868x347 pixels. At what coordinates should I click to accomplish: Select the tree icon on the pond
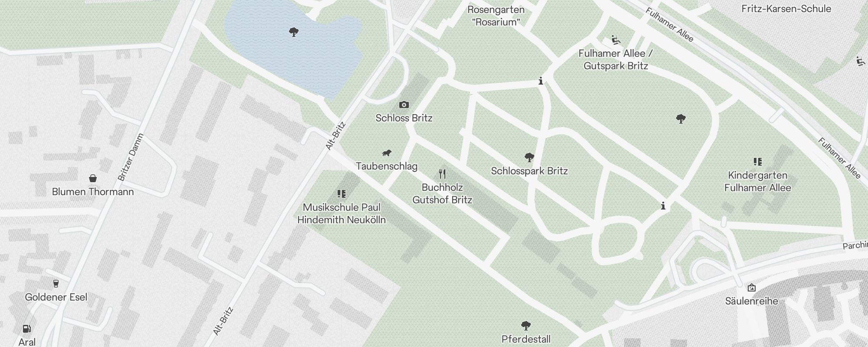tap(294, 32)
